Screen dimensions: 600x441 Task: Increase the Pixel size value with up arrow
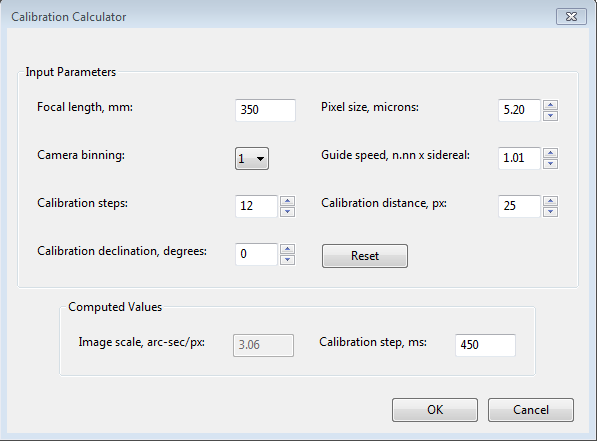pyautogui.click(x=550, y=105)
